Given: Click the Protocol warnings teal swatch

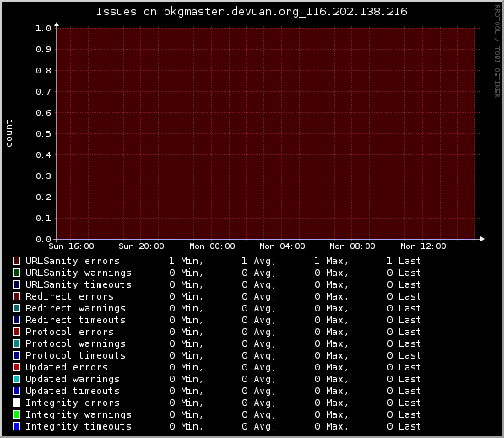Looking at the screenshot, I should coord(16,343).
